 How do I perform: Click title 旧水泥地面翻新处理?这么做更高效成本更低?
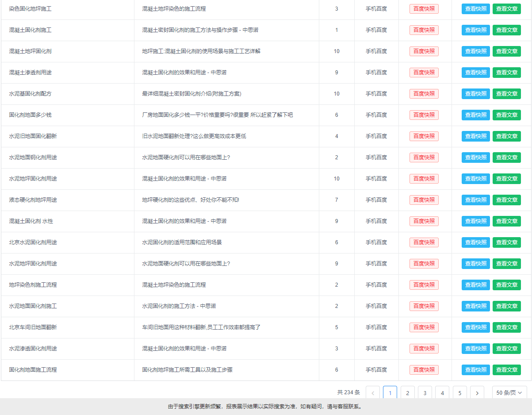[194, 136]
